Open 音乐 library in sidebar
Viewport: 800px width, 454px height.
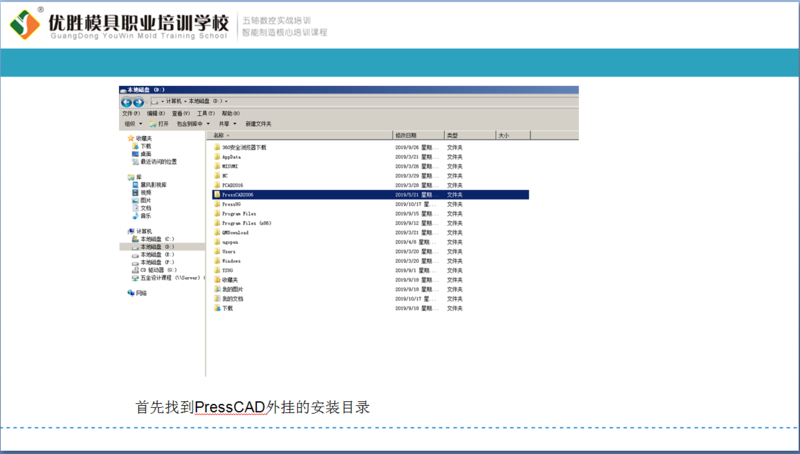(x=141, y=216)
